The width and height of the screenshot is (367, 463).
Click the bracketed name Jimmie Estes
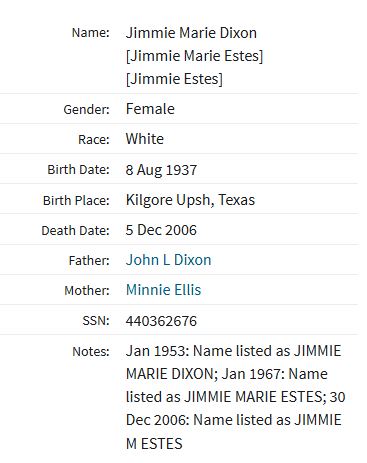click(x=174, y=79)
